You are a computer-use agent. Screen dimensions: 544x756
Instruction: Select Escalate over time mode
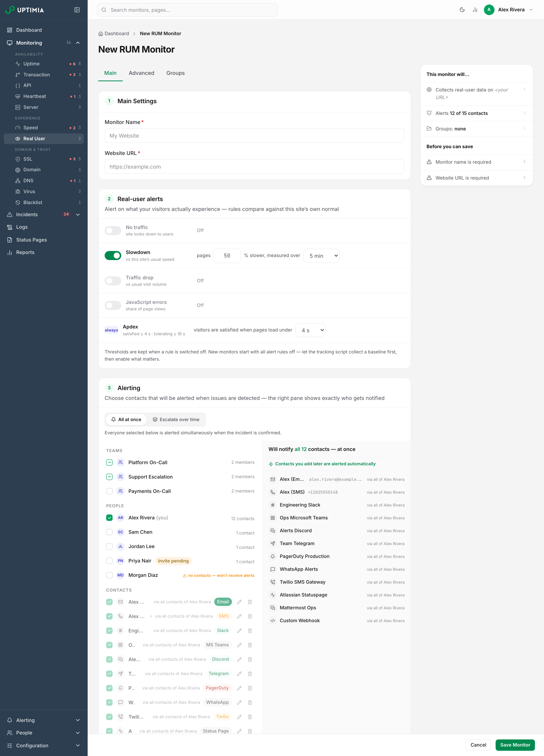click(176, 419)
